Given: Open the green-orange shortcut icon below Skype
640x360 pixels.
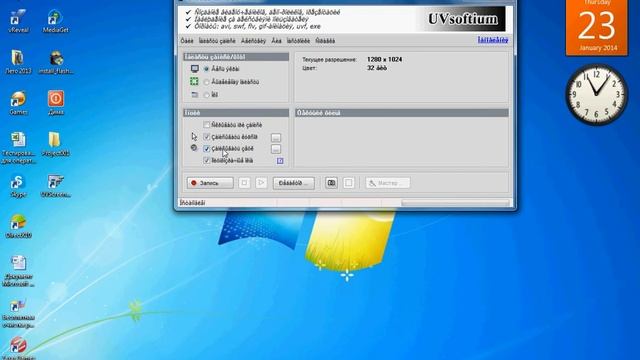Looking at the screenshot, I should (x=18, y=227).
